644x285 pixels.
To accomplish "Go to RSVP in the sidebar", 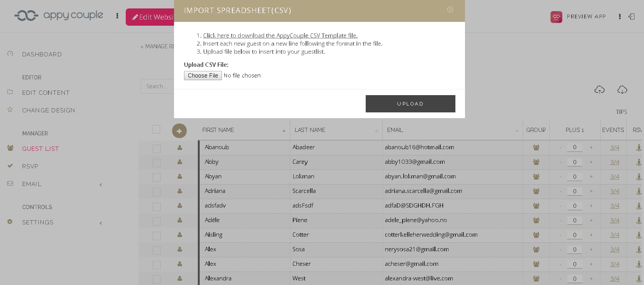I will (x=30, y=166).
